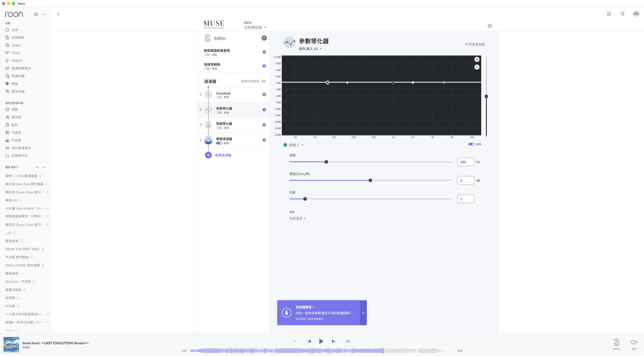This screenshot has height=356, width=644.
Task: Click the frequency Hz input field
Action: (466, 162)
